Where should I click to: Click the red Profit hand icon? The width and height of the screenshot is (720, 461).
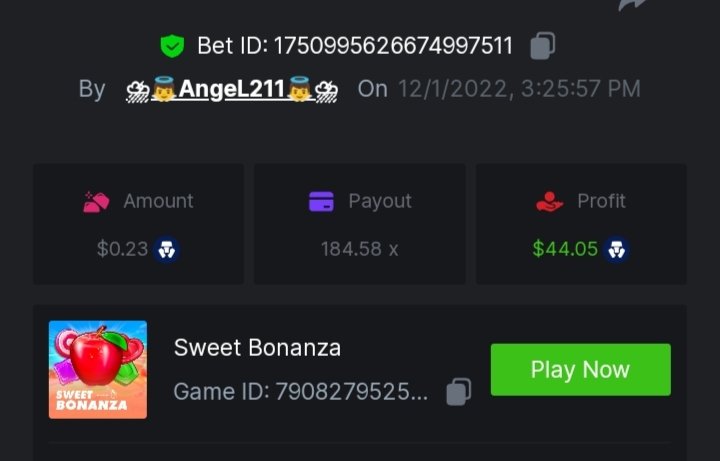(x=550, y=202)
